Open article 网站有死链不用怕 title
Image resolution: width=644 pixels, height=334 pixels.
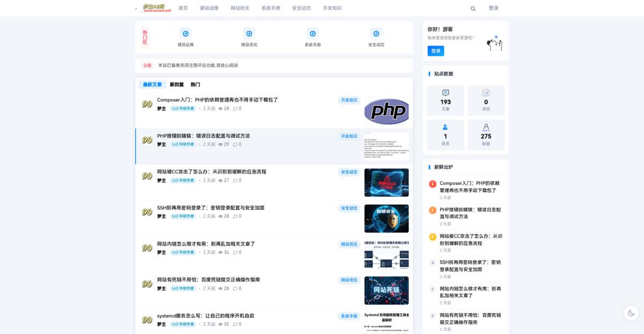208,280
